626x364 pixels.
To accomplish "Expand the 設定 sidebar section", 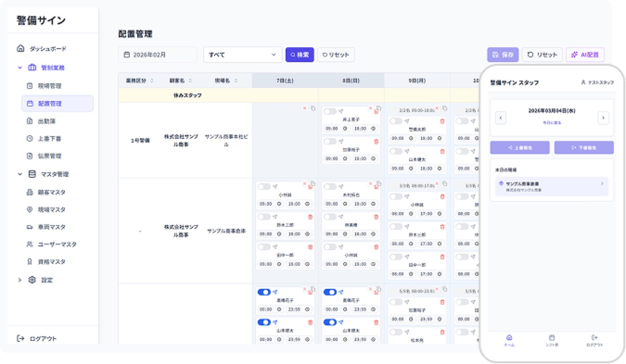I will click(x=19, y=280).
